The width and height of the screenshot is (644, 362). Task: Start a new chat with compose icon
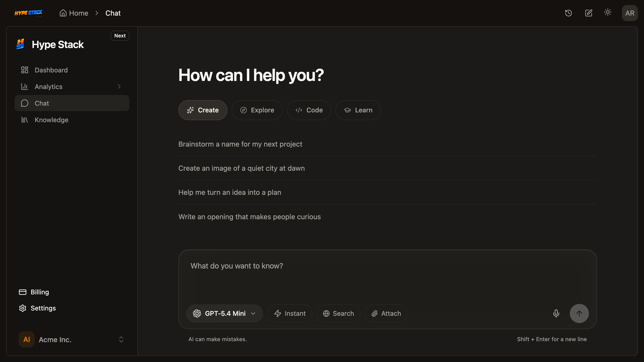point(588,13)
